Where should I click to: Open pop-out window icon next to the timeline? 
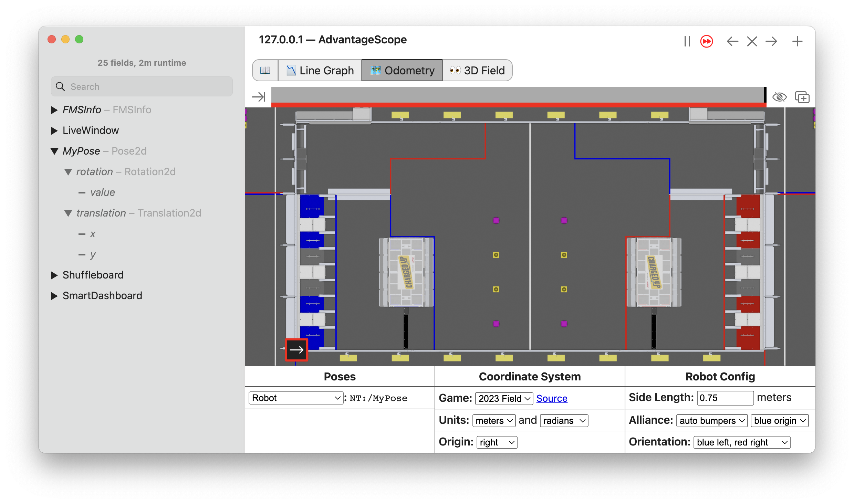802,97
